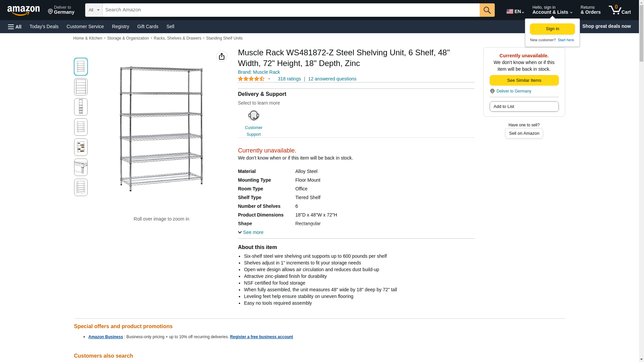Click in the Search Amazon input field
644x362 pixels.
291,10
